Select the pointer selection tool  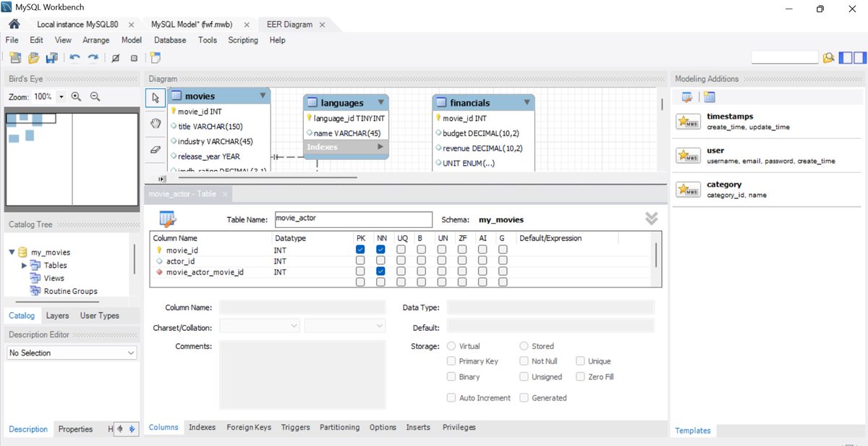tap(156, 97)
